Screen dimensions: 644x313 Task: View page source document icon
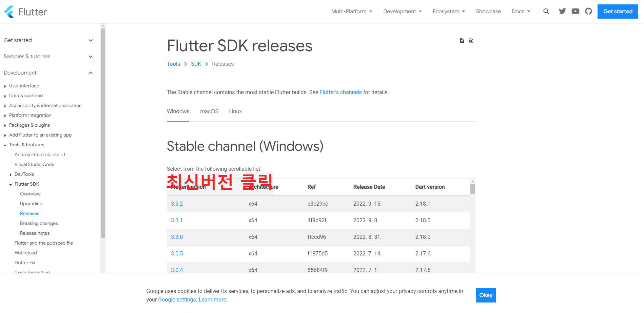[x=462, y=41]
